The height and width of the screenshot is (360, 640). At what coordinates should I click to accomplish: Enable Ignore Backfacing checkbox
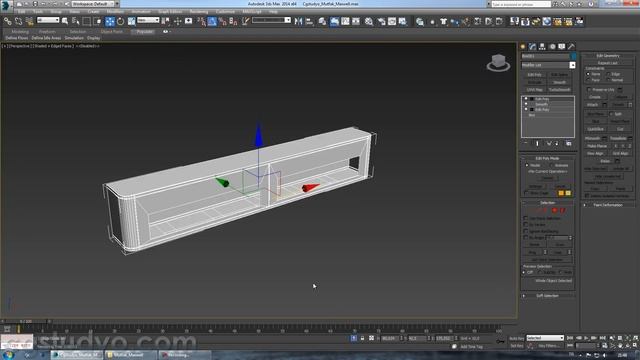526,231
